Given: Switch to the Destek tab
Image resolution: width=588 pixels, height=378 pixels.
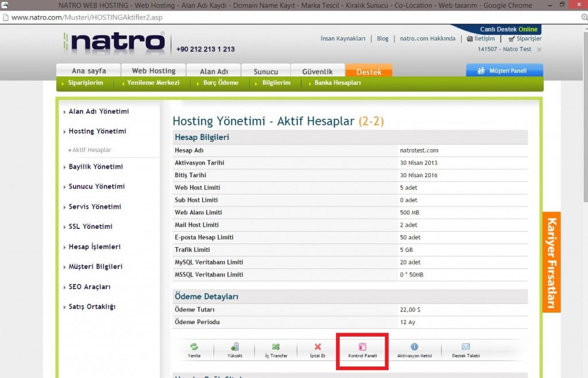Looking at the screenshot, I should (369, 71).
